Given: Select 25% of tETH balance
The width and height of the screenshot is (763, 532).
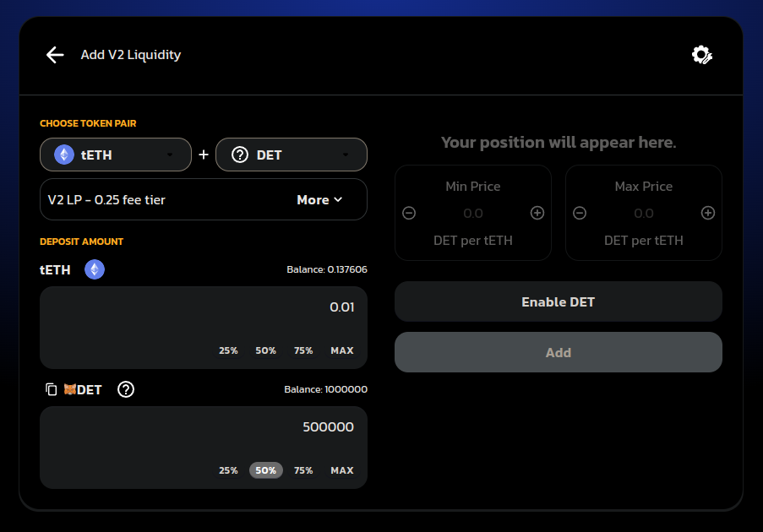Looking at the screenshot, I should (228, 350).
